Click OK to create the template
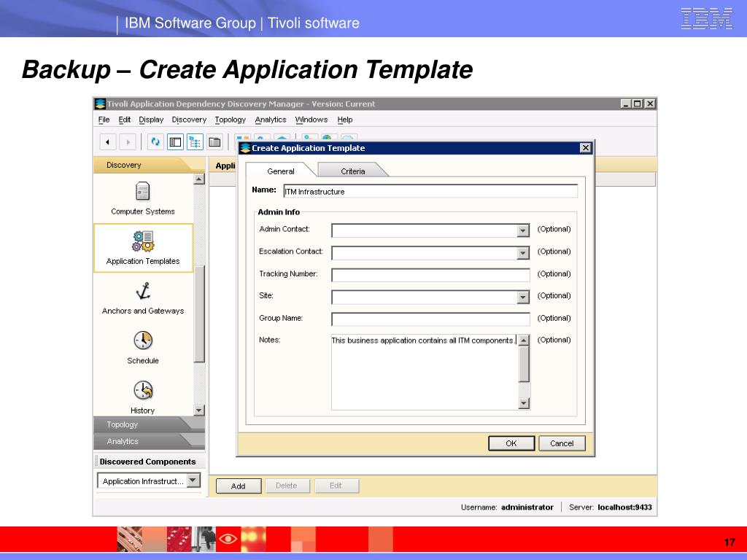 tap(511, 443)
